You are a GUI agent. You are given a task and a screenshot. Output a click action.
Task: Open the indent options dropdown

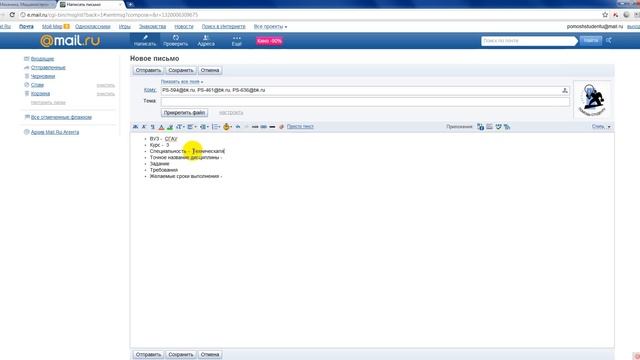click(204, 127)
